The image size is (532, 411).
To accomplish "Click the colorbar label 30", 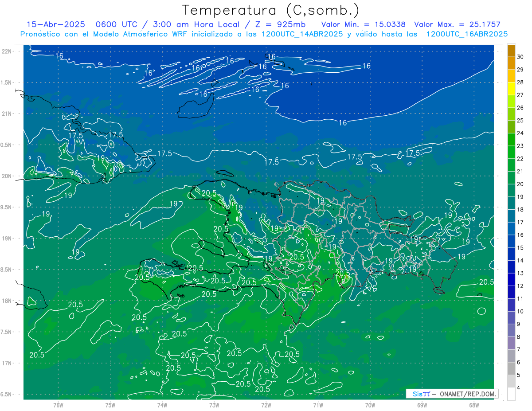I will pyautogui.click(x=520, y=57).
